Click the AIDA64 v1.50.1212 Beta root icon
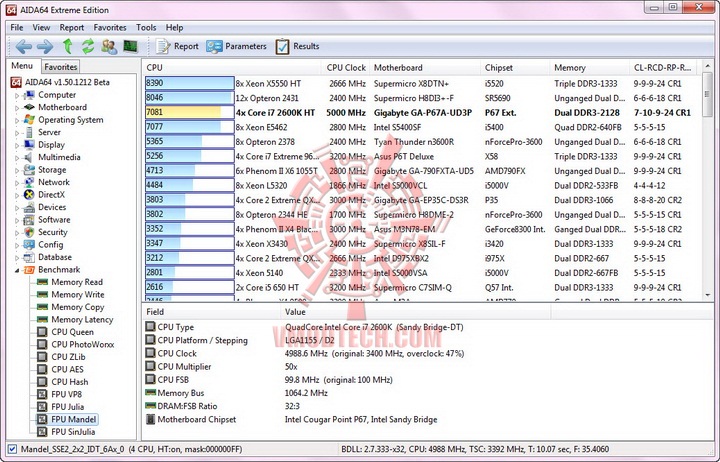Image resolution: width=720 pixels, height=462 pixels. point(16,82)
